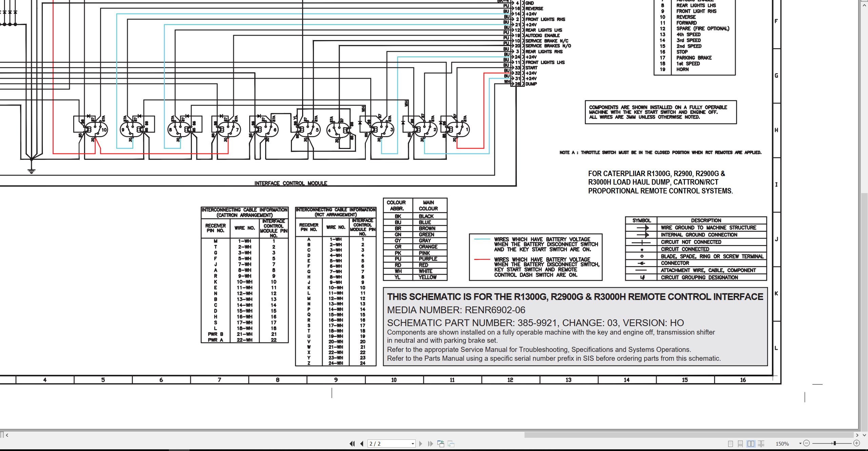Screen dimensions: 868x451
Task: Switch to continuous page layout
Action: click(741, 444)
